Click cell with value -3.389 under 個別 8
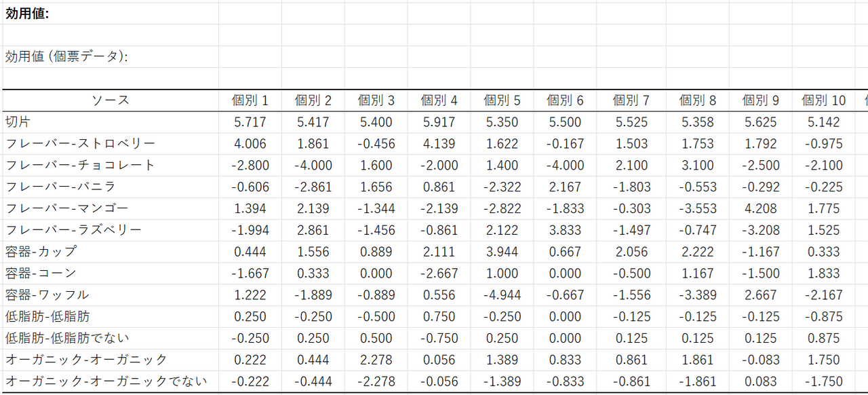The height and width of the screenshot is (395, 868). pyautogui.click(x=697, y=295)
